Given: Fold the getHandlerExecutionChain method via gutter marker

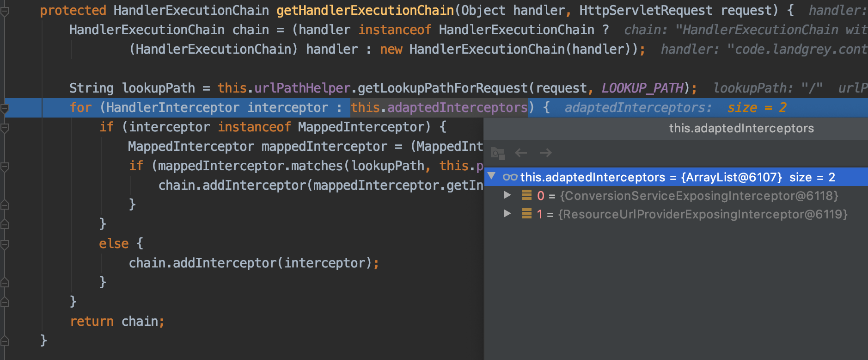Looking at the screenshot, I should click(5, 12).
